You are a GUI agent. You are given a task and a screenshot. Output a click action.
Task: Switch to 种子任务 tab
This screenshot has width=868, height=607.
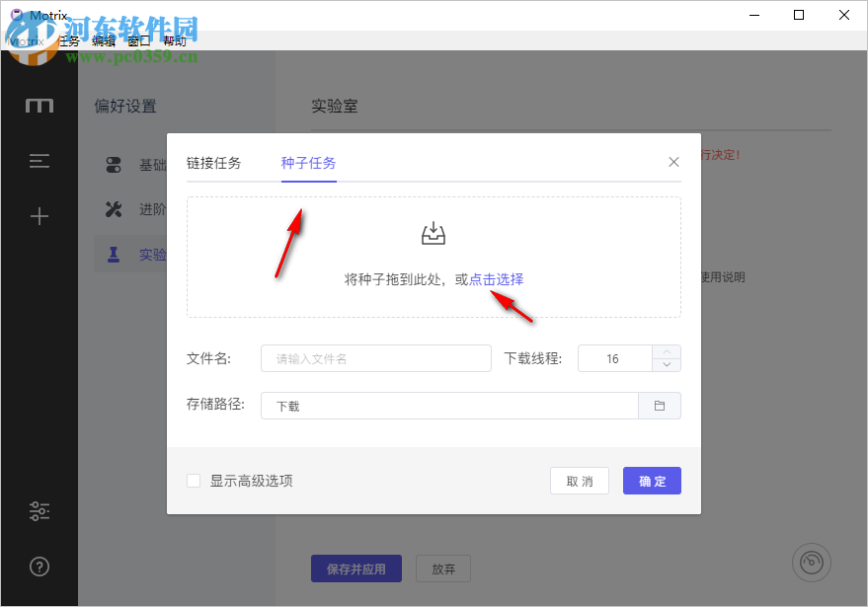[x=308, y=163]
